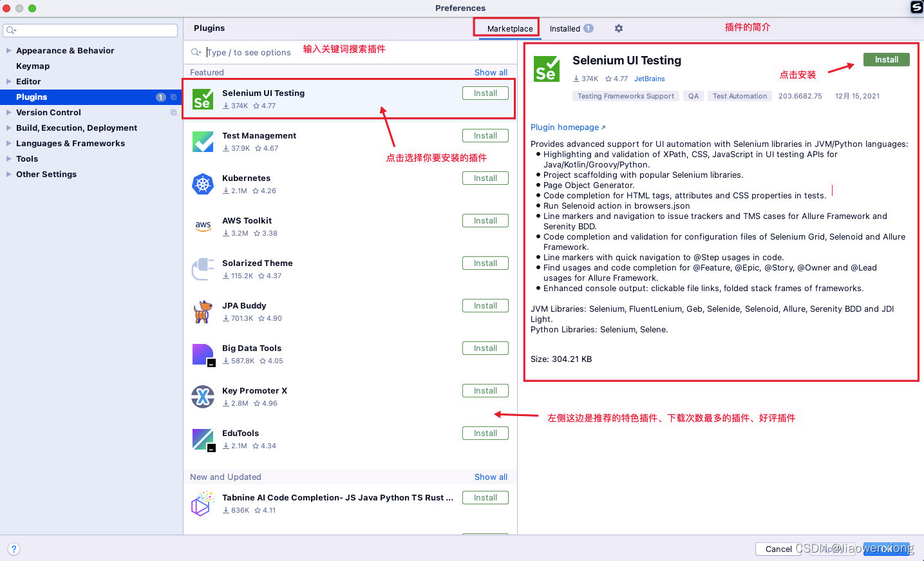The height and width of the screenshot is (561, 924).
Task: Click the JPA Buddy plugin icon
Action: tap(203, 312)
